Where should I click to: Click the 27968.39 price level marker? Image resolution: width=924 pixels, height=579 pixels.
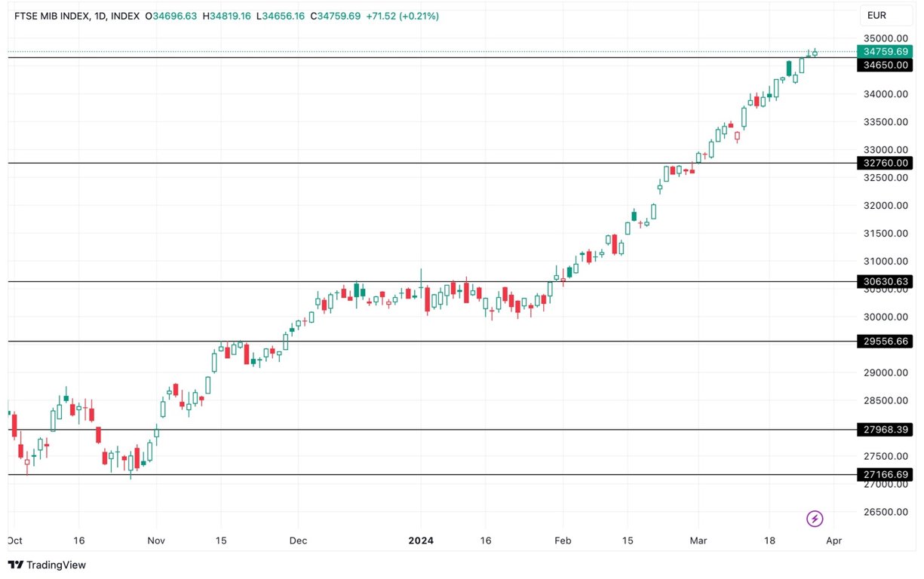tap(885, 429)
